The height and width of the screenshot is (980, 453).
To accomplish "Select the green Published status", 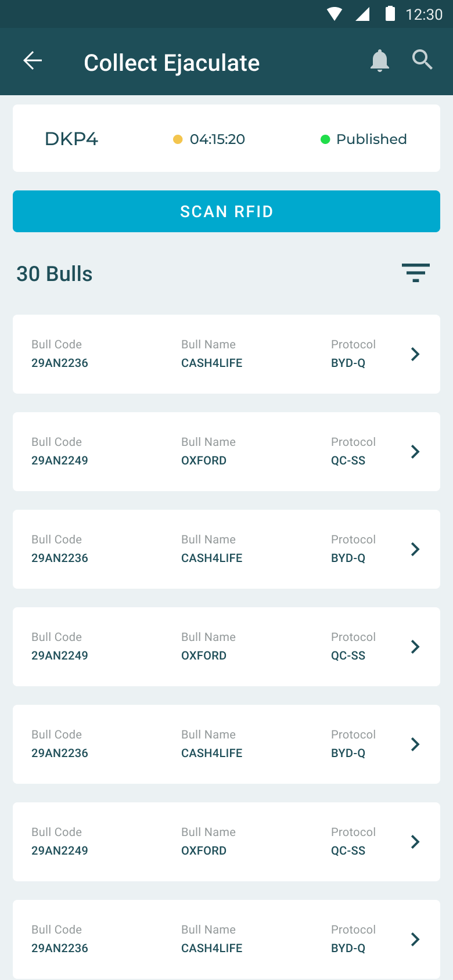I will [x=364, y=139].
